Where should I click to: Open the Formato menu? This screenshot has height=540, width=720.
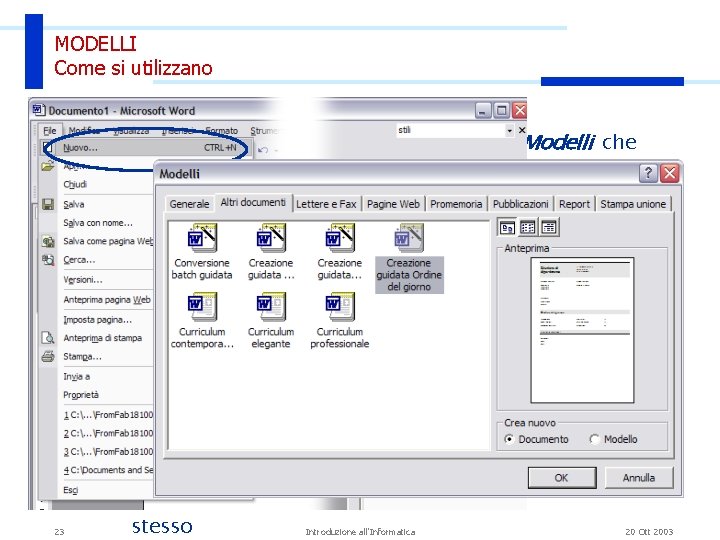point(221,131)
